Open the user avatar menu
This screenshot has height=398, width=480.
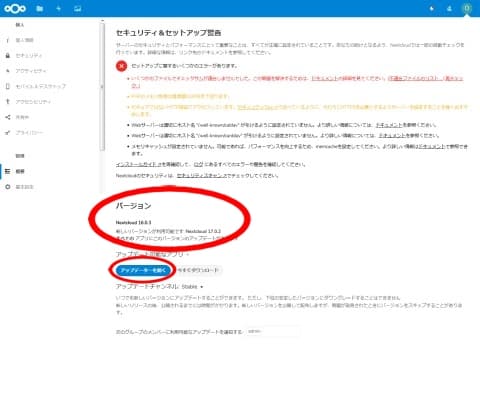[x=467, y=8]
